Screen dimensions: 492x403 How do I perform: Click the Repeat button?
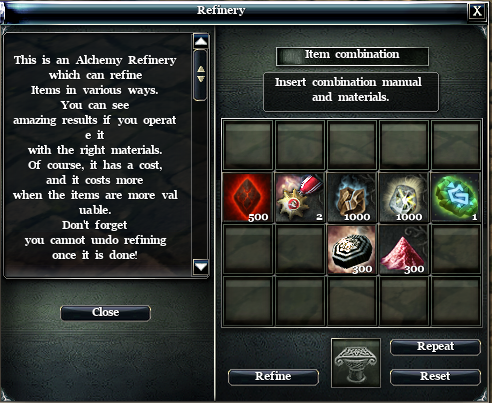tap(435, 347)
